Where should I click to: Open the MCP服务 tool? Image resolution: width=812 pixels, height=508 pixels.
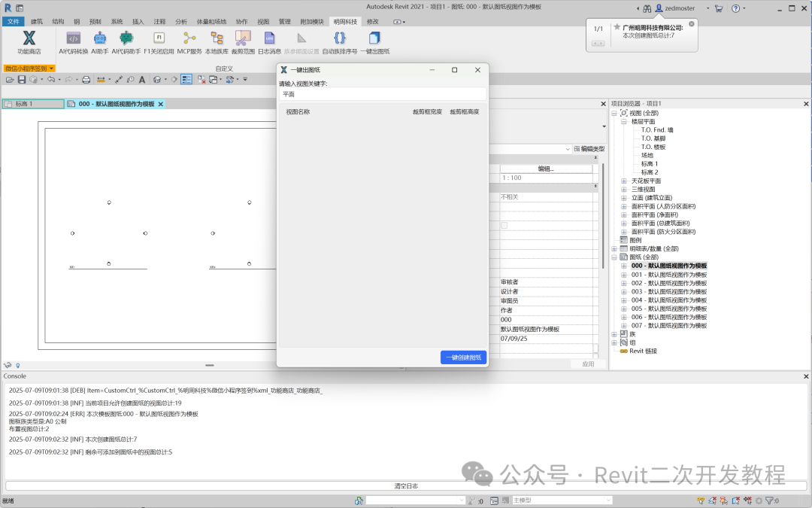[189, 42]
